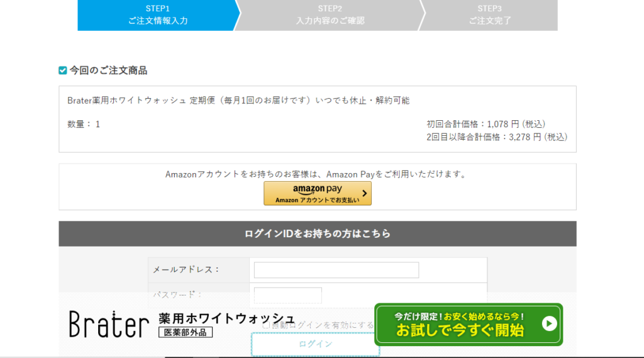Image resolution: width=644 pixels, height=358 pixels.
Task: Click the 数量： 1 text
Action: pos(84,124)
